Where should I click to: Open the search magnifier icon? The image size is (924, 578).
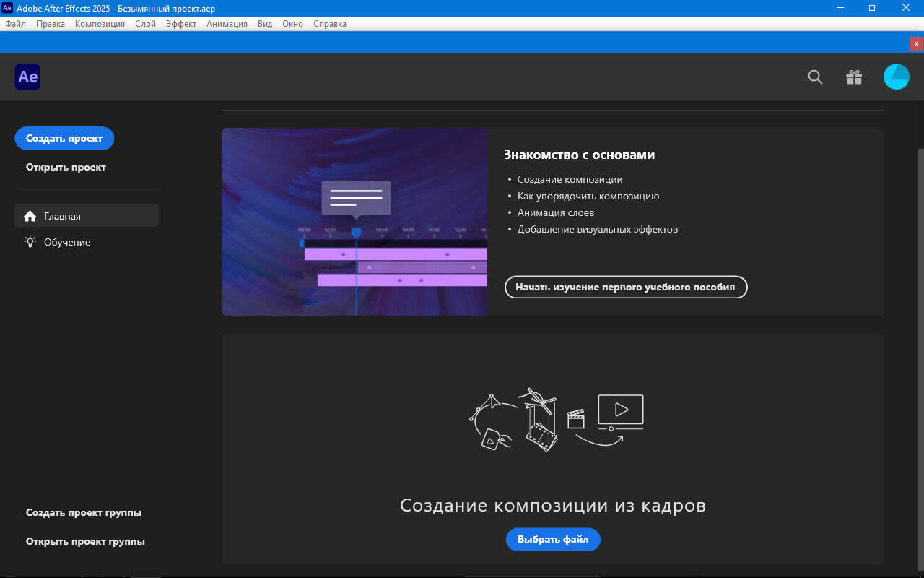815,77
